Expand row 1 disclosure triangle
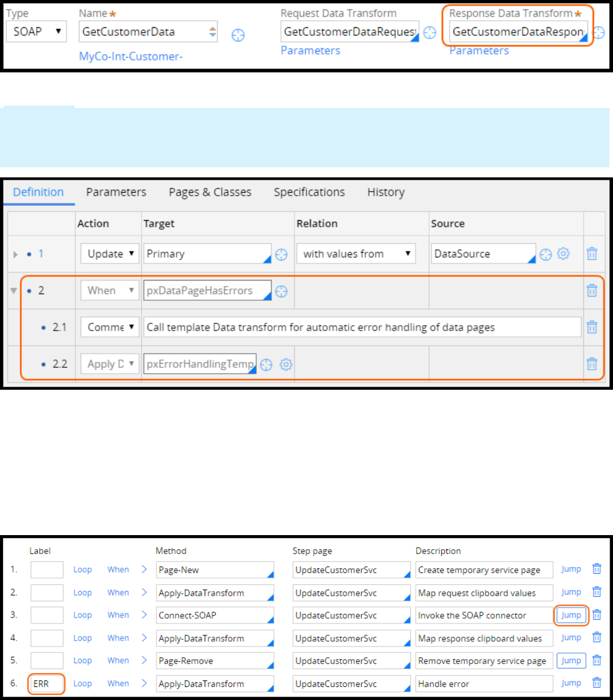The height and width of the screenshot is (700, 613). click(x=15, y=254)
